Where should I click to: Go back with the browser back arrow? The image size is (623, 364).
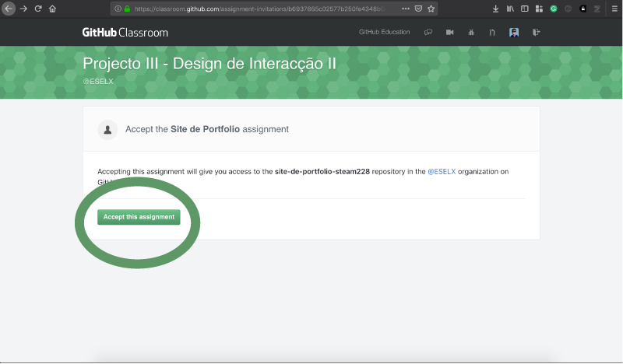9,9
